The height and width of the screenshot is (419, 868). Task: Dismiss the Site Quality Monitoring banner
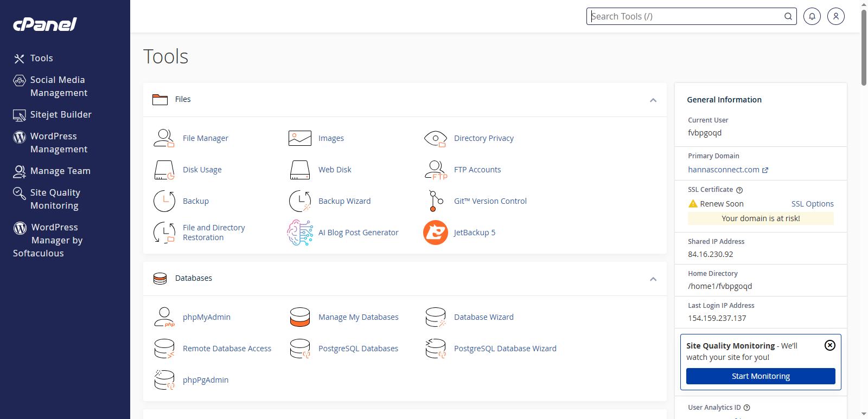click(829, 345)
